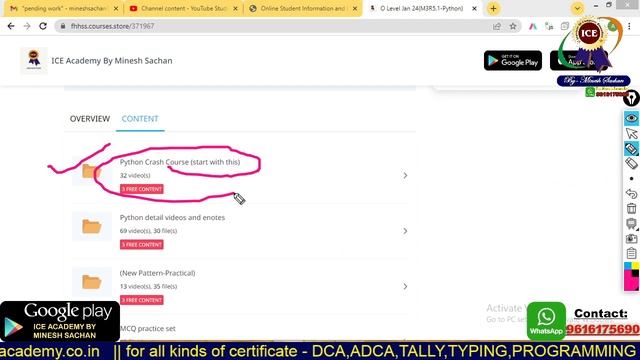The width and height of the screenshot is (640, 360).
Task: Go forward in browser history
Action: tap(27, 26)
